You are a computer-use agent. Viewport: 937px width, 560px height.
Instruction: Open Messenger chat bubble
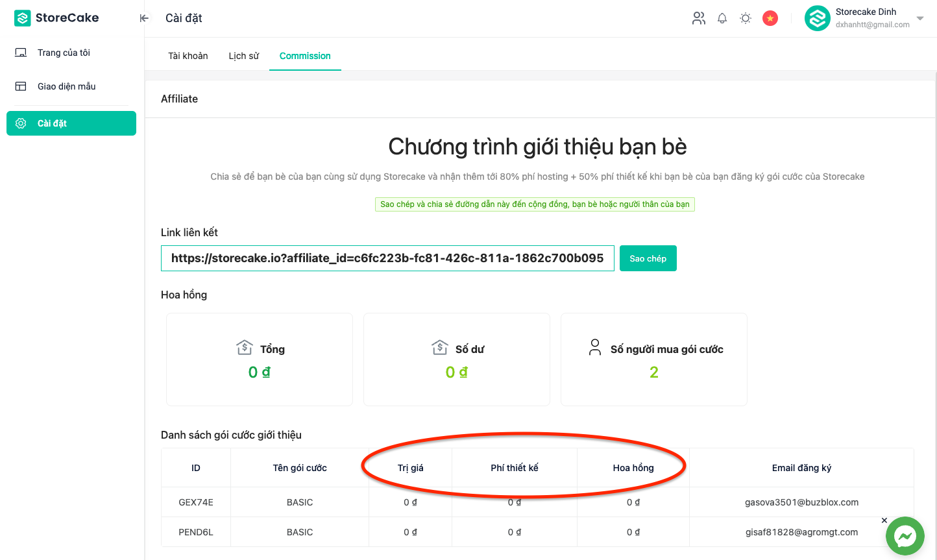[x=905, y=536]
